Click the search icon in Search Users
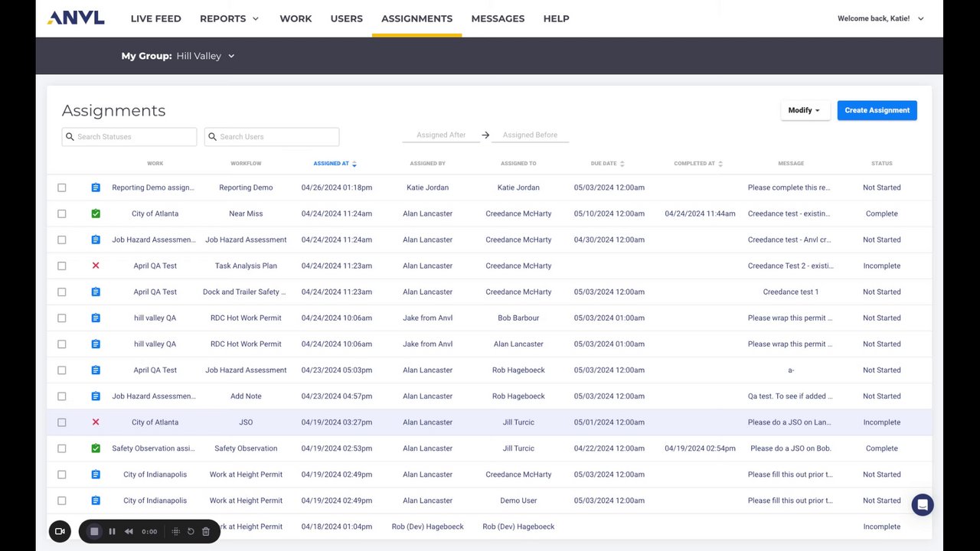 (x=213, y=137)
